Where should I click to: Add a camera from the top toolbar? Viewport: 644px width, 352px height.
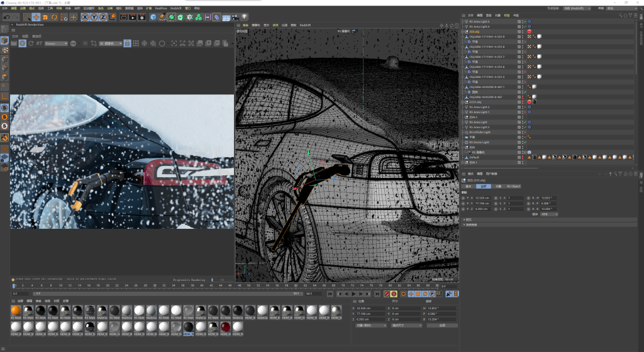pyautogui.click(x=235, y=17)
